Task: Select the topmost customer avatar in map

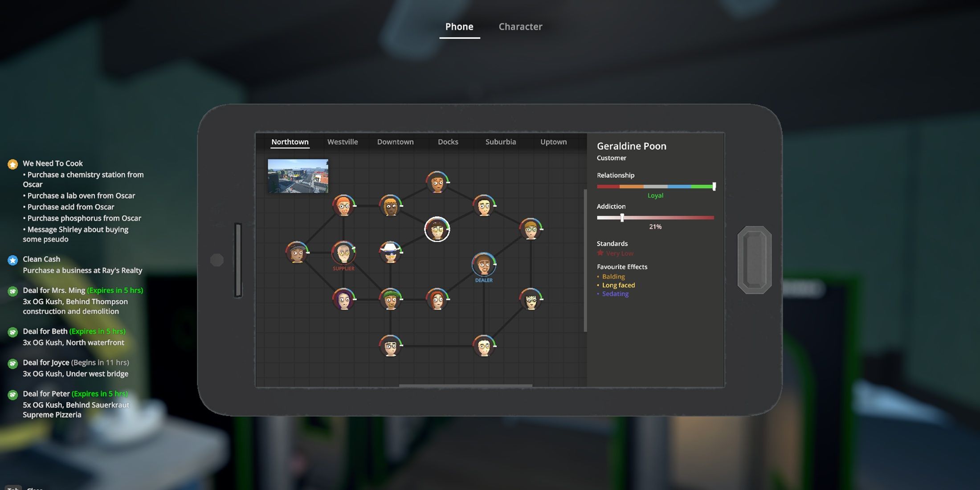Action: (x=437, y=182)
